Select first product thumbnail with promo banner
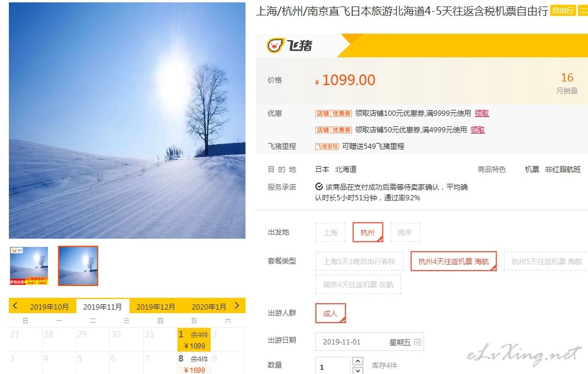This screenshot has width=588, height=374. click(x=29, y=266)
